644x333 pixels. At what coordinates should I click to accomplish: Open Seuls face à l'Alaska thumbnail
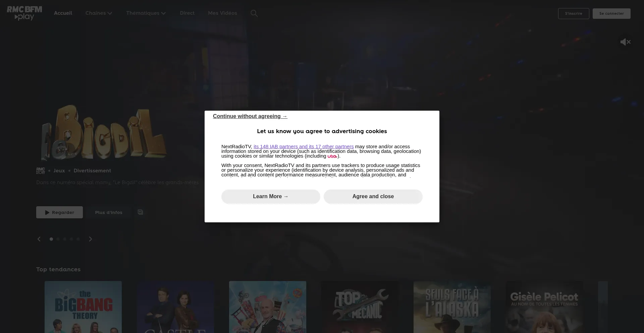452,307
